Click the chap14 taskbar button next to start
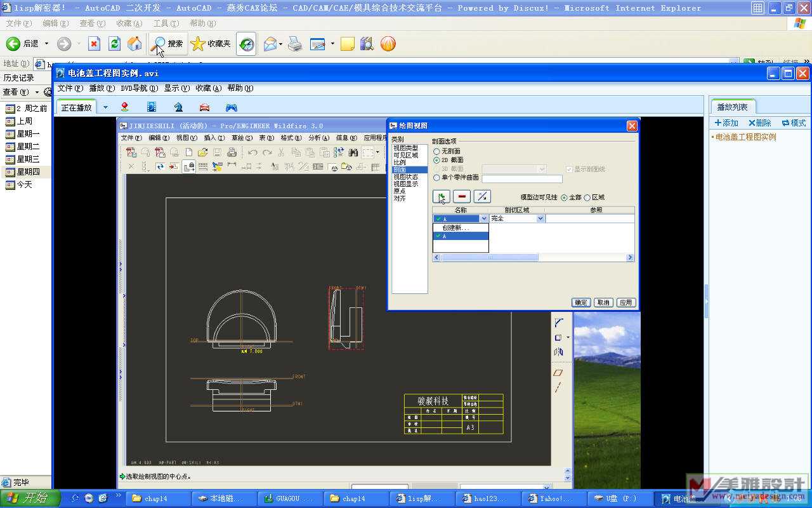The image size is (812, 508). coord(159,498)
